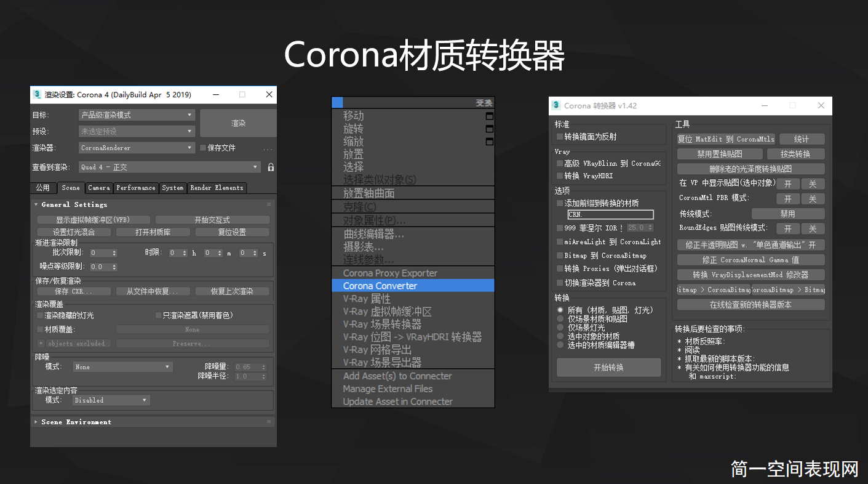This screenshot has width=868, height=484.
Task: Open the 目标 dropdown 产品级渲染模式
Action: click(x=137, y=115)
